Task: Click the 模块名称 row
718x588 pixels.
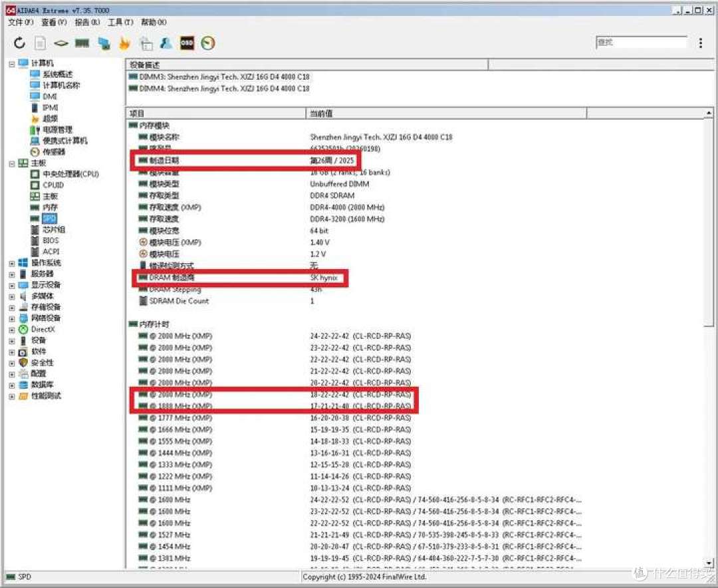Action: pos(295,137)
